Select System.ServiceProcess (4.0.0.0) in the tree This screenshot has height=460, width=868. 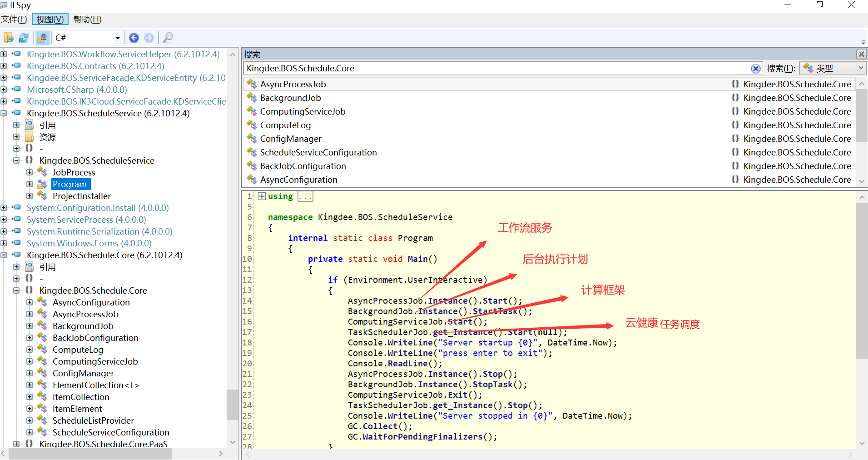pyautogui.click(x=86, y=220)
